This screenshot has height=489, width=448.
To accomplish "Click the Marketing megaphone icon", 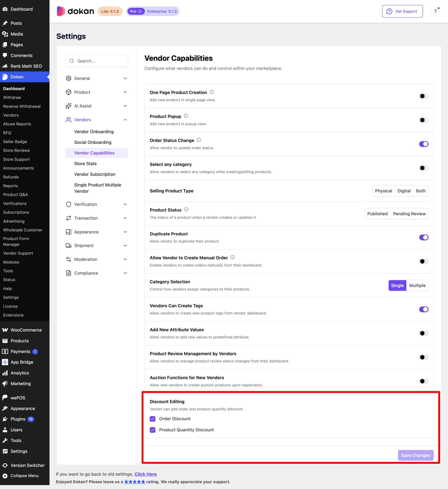I will 5,383.
